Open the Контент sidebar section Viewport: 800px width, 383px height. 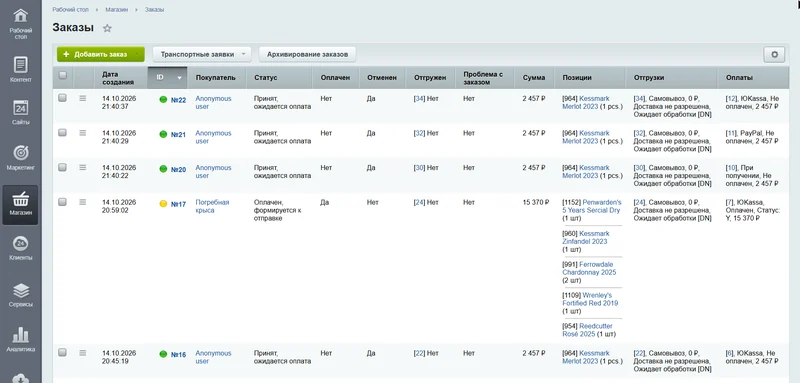[20, 69]
